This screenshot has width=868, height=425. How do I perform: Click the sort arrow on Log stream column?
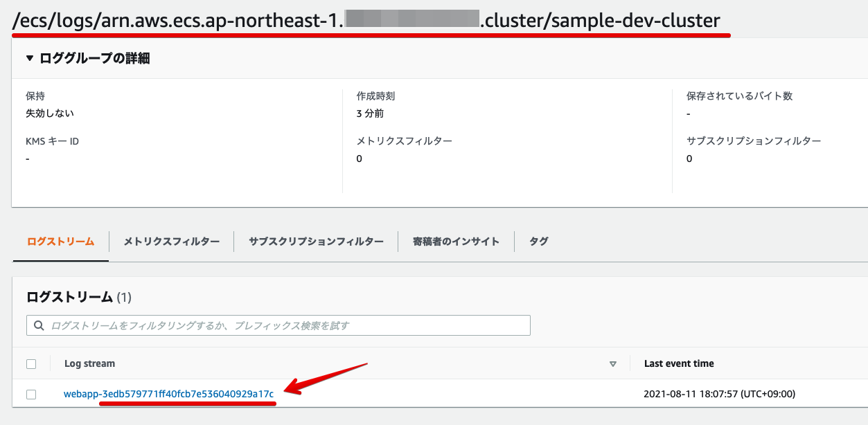click(x=612, y=363)
